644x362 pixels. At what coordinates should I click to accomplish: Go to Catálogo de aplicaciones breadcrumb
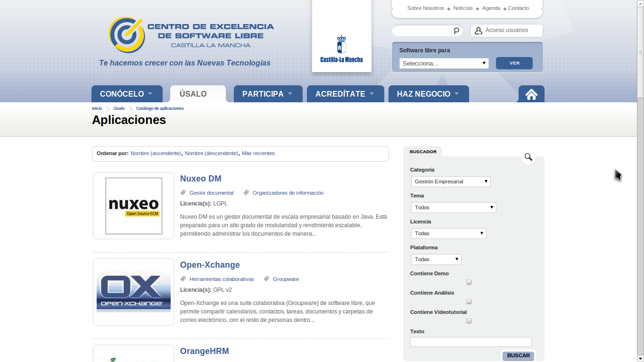[160, 108]
